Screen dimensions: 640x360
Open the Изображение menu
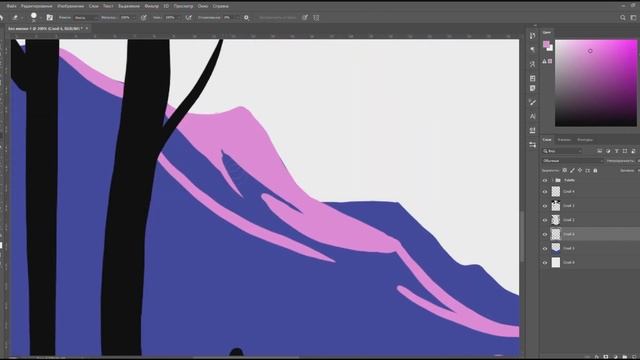click(71, 6)
